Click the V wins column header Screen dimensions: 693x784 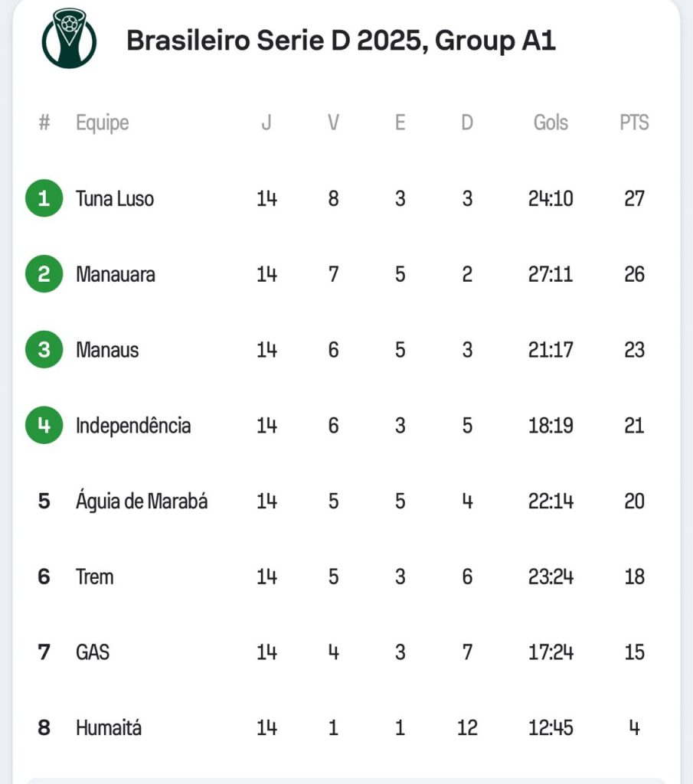[333, 122]
